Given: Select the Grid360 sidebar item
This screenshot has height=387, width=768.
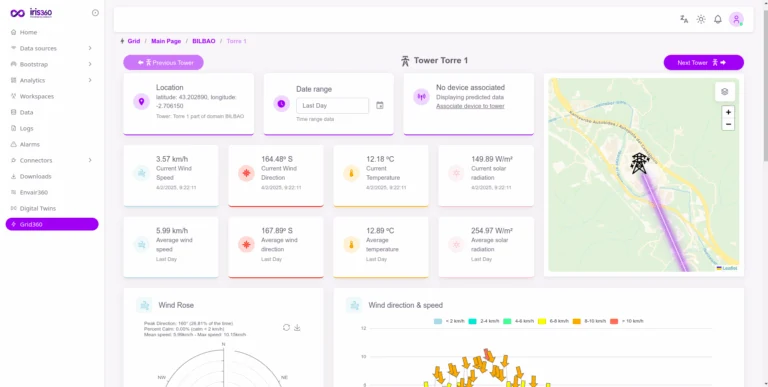Looking at the screenshot, I should [x=52, y=224].
